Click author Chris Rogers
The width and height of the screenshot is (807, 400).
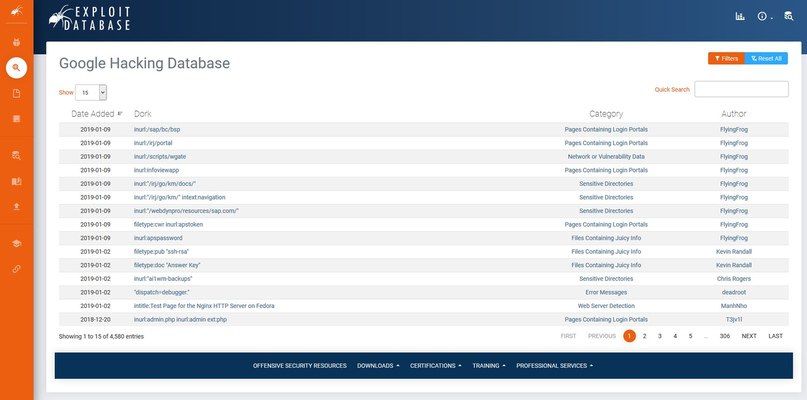(733, 279)
